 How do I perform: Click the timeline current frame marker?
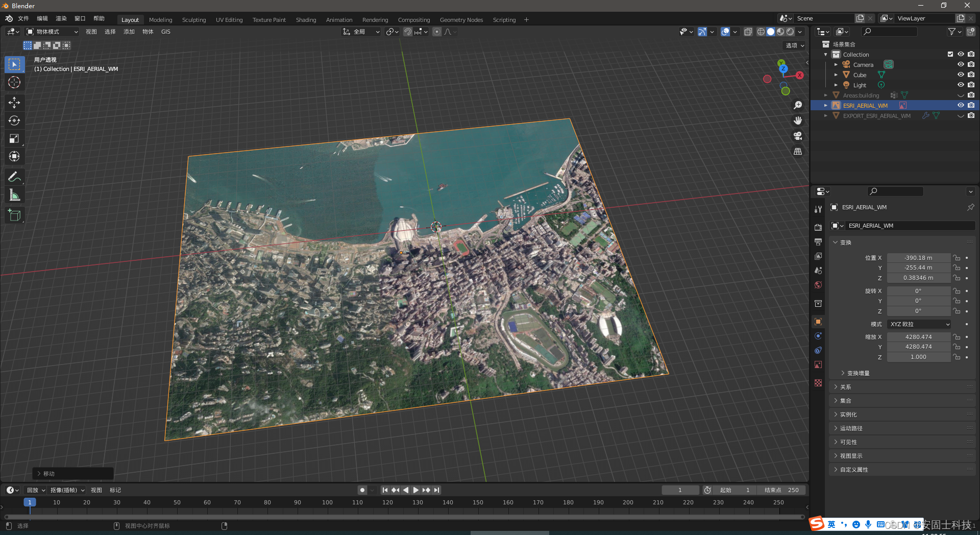(30, 502)
